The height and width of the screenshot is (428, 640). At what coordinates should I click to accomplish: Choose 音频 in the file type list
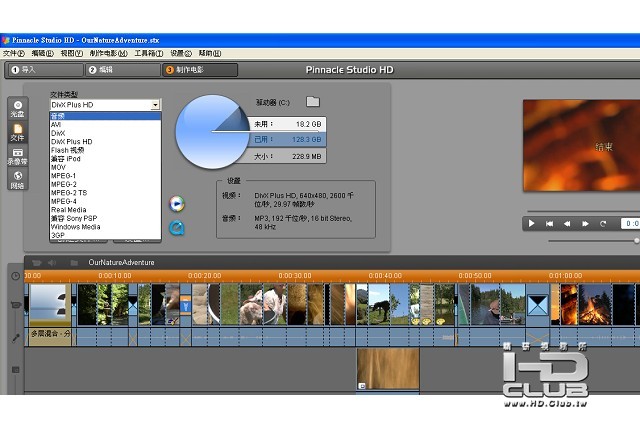coord(105,116)
